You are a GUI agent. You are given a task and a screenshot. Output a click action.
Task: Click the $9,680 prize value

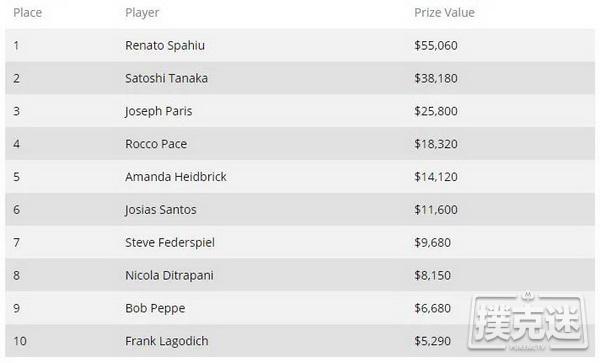pos(432,243)
